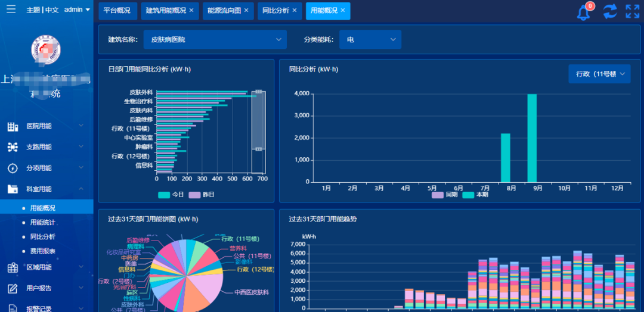Screen dimensions: 644x312
Task: Open 费用报表 in the sidebar
Action: pos(42,251)
